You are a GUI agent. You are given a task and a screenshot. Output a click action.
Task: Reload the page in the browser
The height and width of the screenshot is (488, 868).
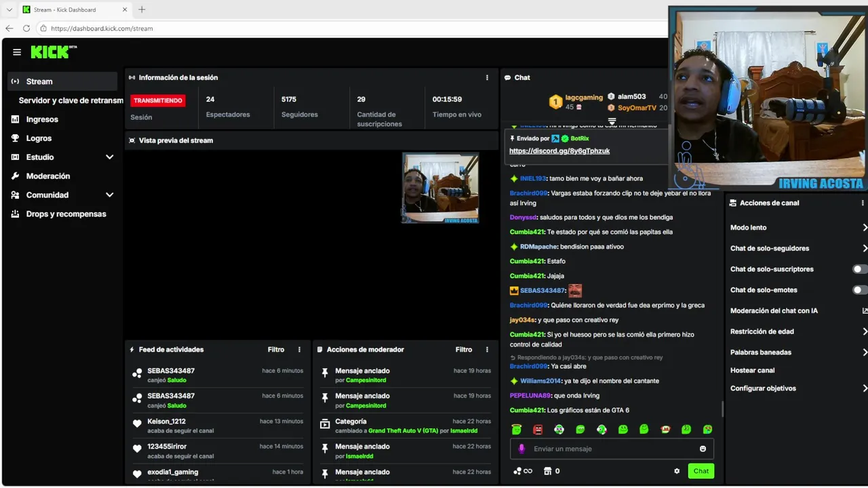point(26,28)
